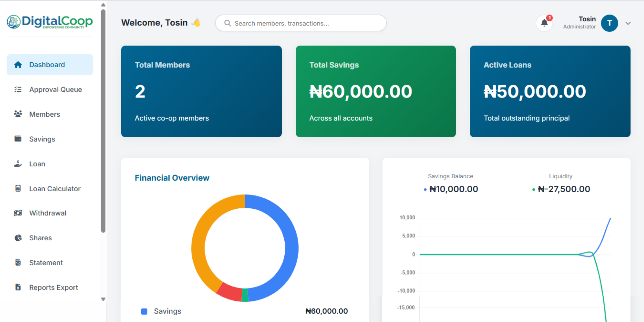The width and height of the screenshot is (644, 322).
Task: Click the Savings wallet icon
Action: [18, 139]
